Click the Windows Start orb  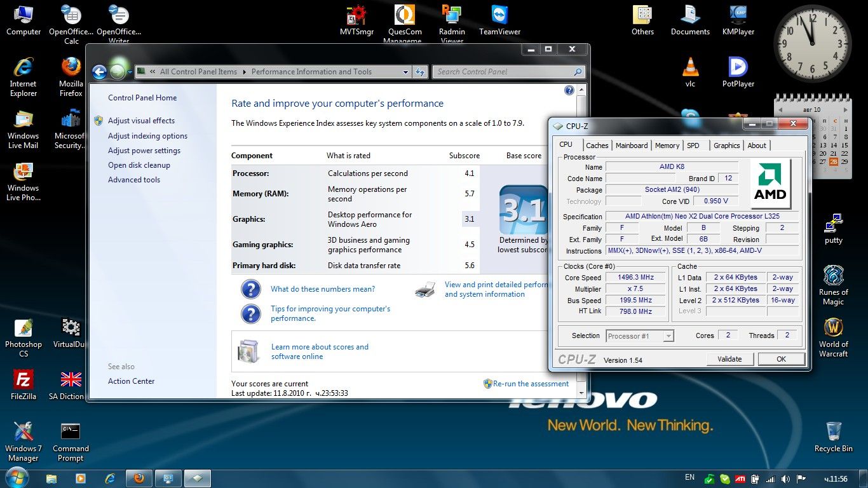tap(17, 477)
